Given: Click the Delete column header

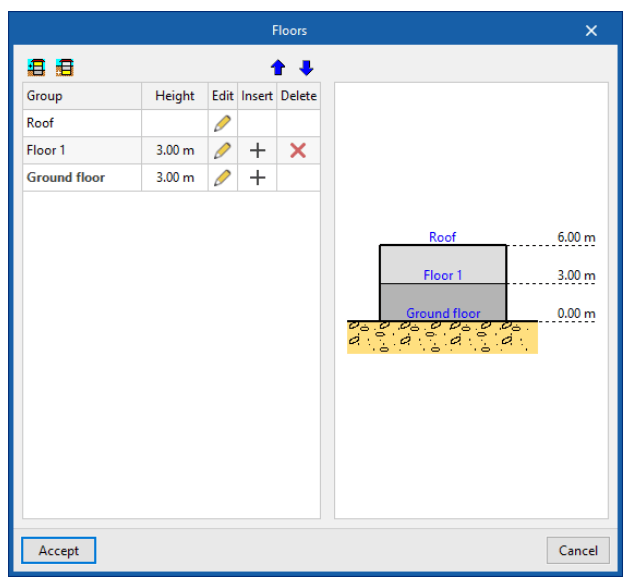Looking at the screenshot, I should (298, 96).
